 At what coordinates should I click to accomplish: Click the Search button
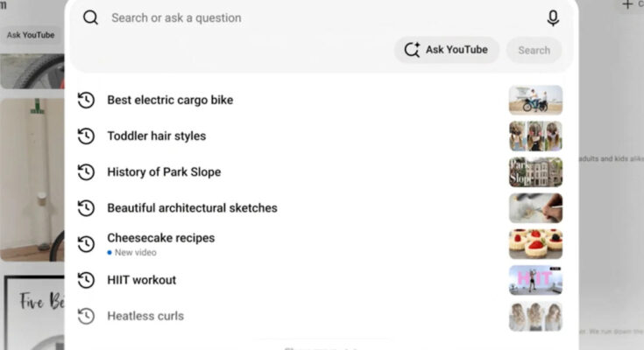tap(534, 50)
